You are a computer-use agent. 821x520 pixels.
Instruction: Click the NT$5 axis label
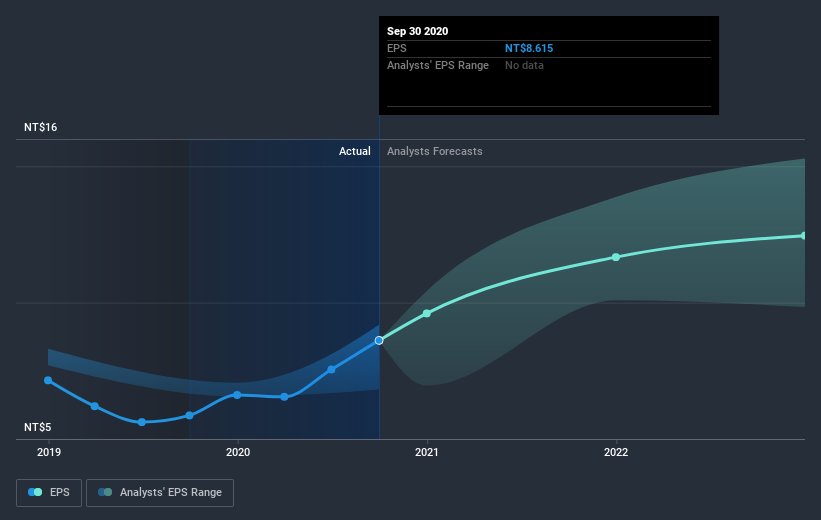pyautogui.click(x=38, y=427)
